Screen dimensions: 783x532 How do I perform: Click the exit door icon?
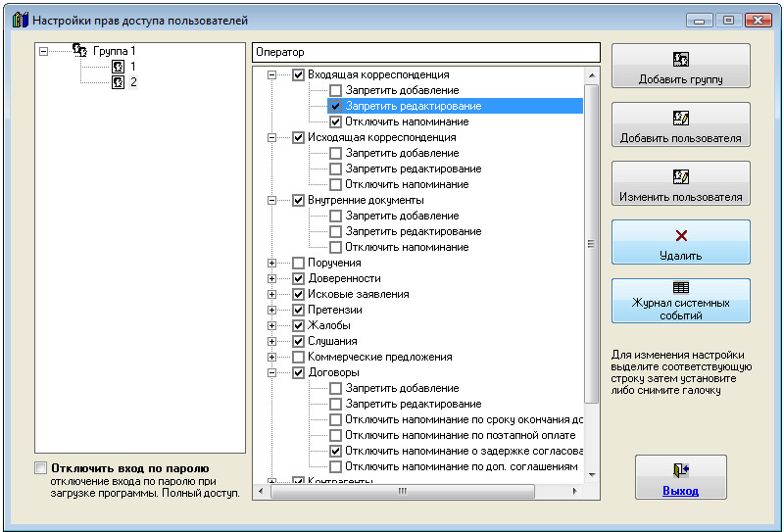point(681,470)
